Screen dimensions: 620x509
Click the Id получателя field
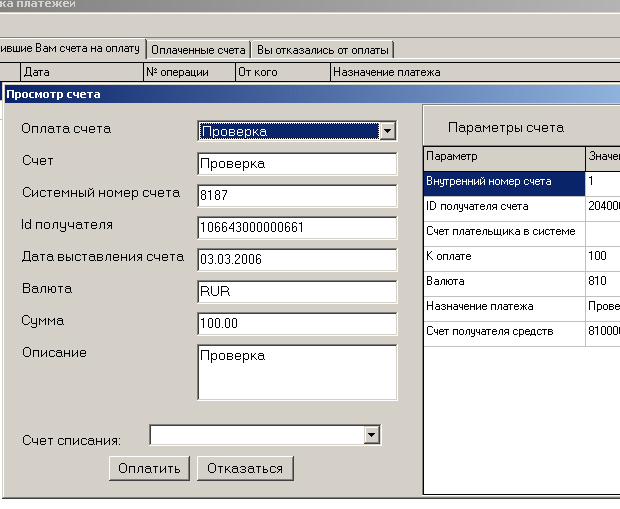point(297,227)
